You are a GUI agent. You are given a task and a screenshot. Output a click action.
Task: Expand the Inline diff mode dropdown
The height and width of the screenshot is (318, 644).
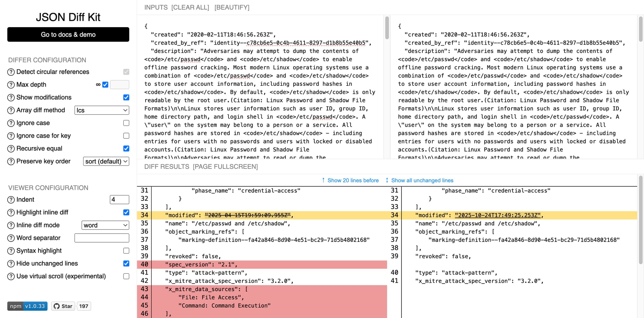pos(105,225)
